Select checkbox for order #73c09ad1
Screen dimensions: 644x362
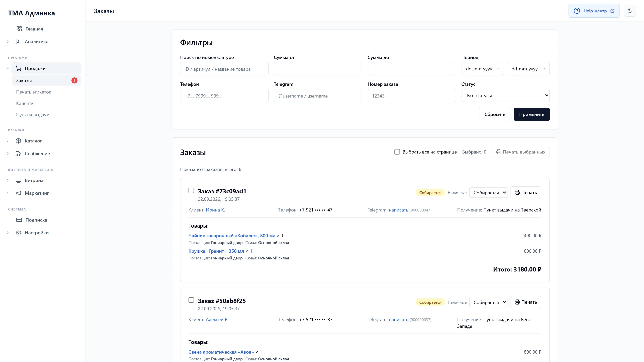pyautogui.click(x=191, y=190)
